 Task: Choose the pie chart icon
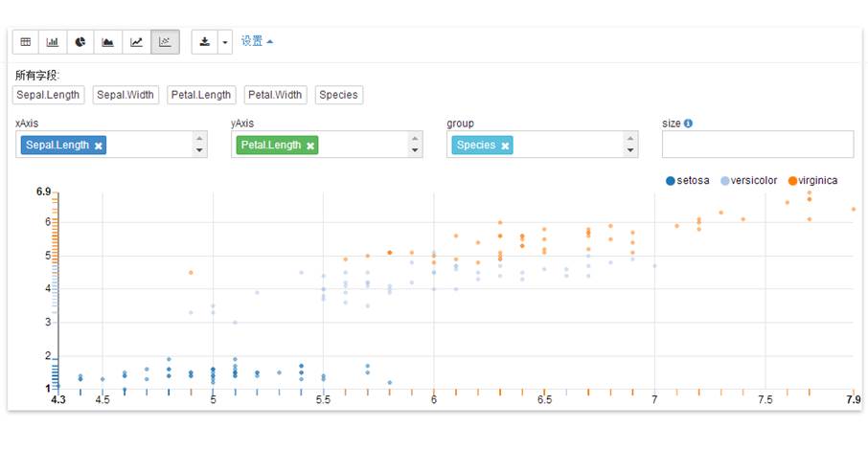[x=81, y=42]
